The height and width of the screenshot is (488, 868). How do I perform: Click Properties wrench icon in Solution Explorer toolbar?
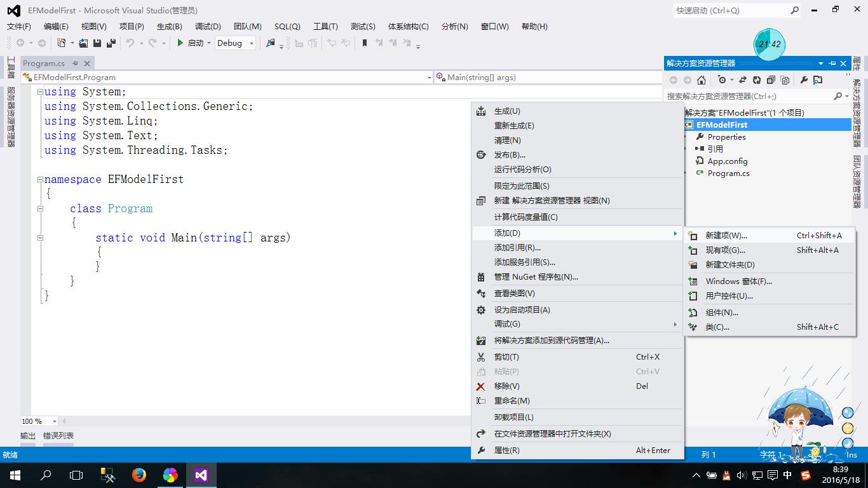[804, 80]
